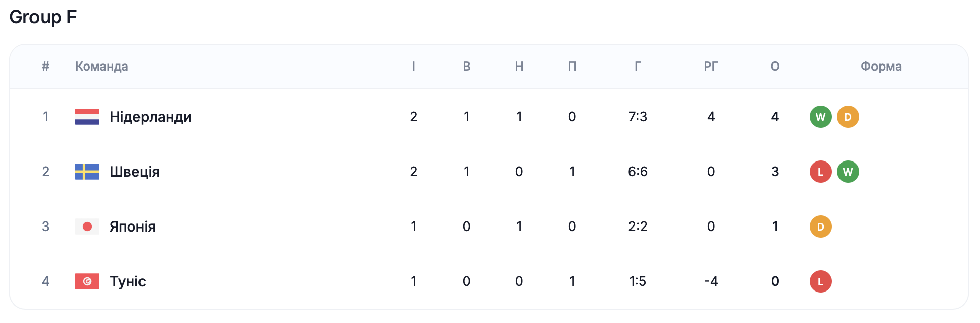This screenshot has height=323, width=980.
Task: Click Netherlands' 7:3 goals cell
Action: (638, 117)
